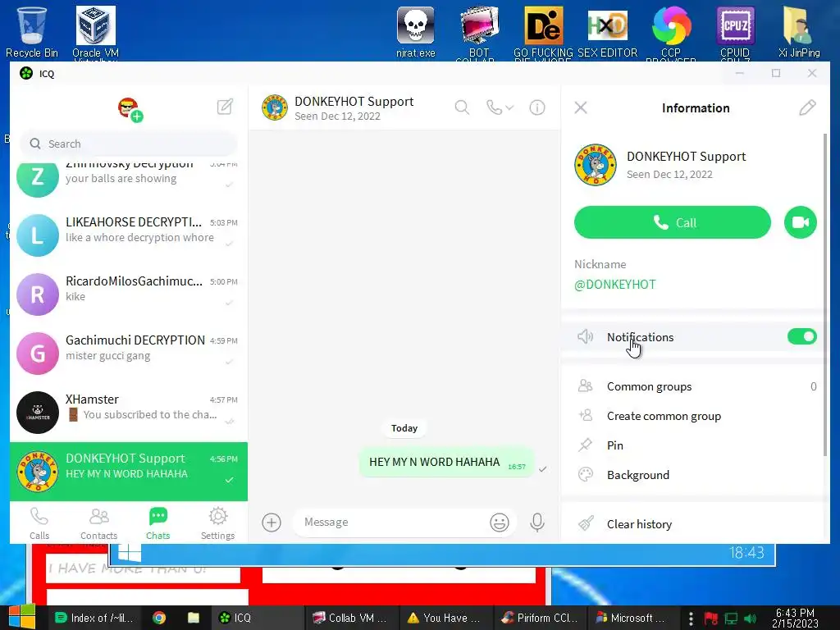Open the BOT COLLAB desktop icon
Viewport: 840px width, 630px height.
click(478, 32)
